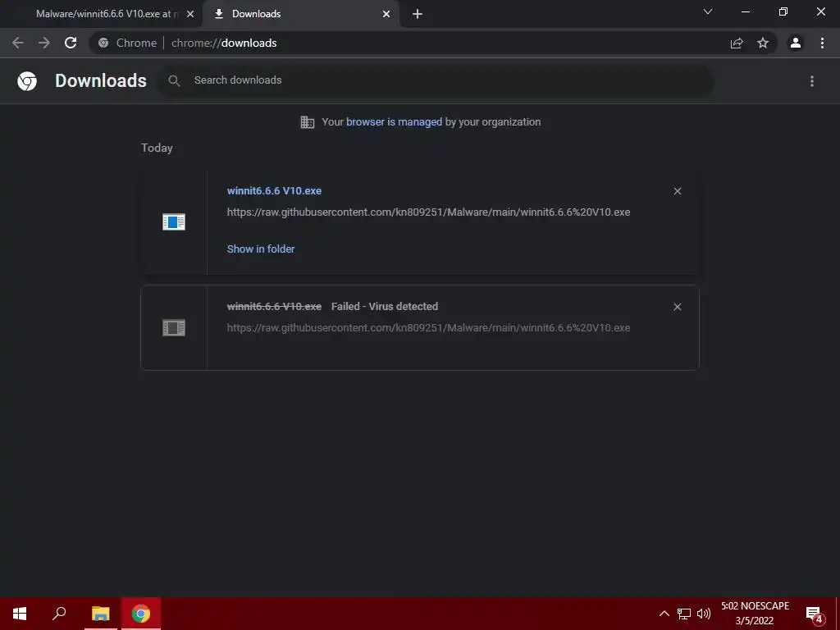Open the successful winnit6.6.6 V10.exe download
Screen dimensions: 840x630
point(274,190)
